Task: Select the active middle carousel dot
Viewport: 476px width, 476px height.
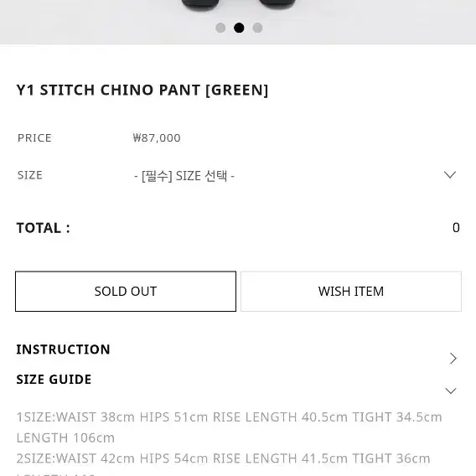Action: pos(239,28)
